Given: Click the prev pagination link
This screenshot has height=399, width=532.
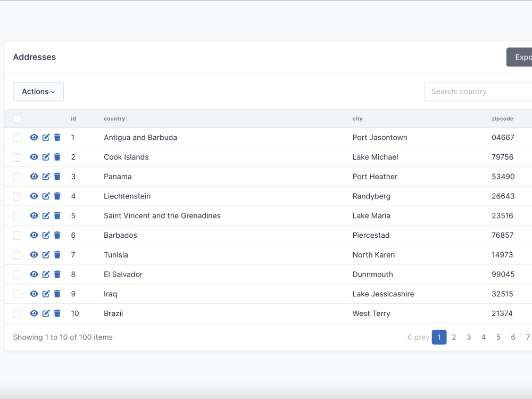Looking at the screenshot, I should click(418, 337).
